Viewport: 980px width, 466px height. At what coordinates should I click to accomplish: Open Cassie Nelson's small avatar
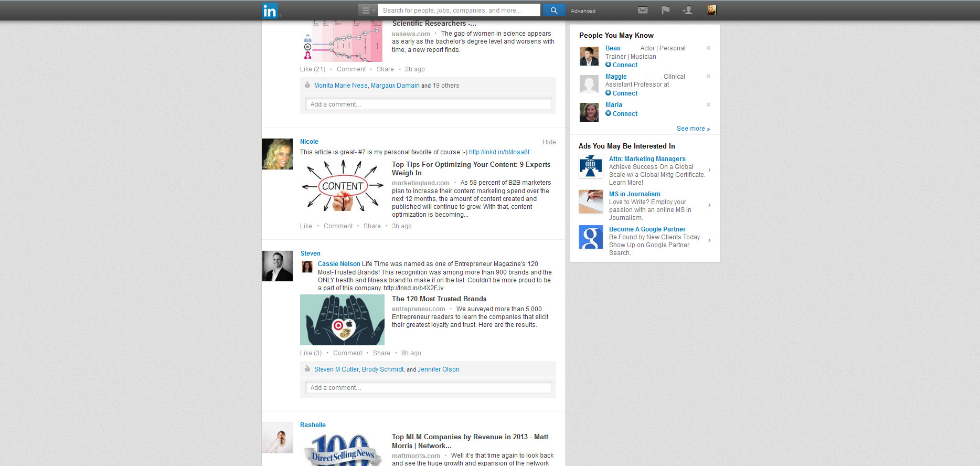click(x=307, y=267)
